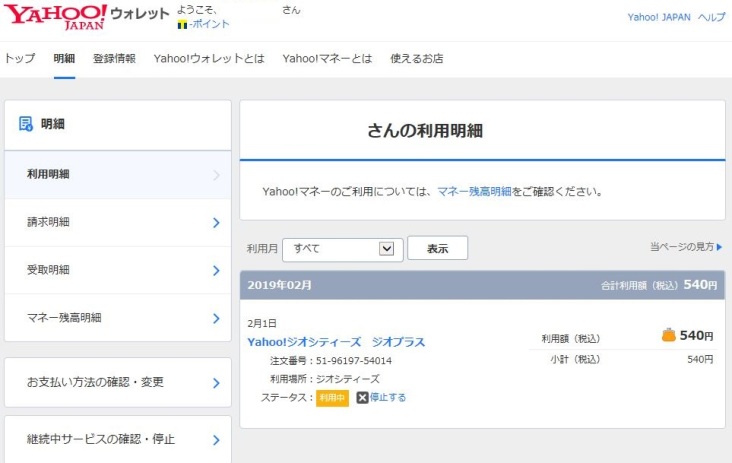The height and width of the screenshot is (463, 732).
Task: Click chevron beside お支払い方法の確認・変更
Action: 216,383
